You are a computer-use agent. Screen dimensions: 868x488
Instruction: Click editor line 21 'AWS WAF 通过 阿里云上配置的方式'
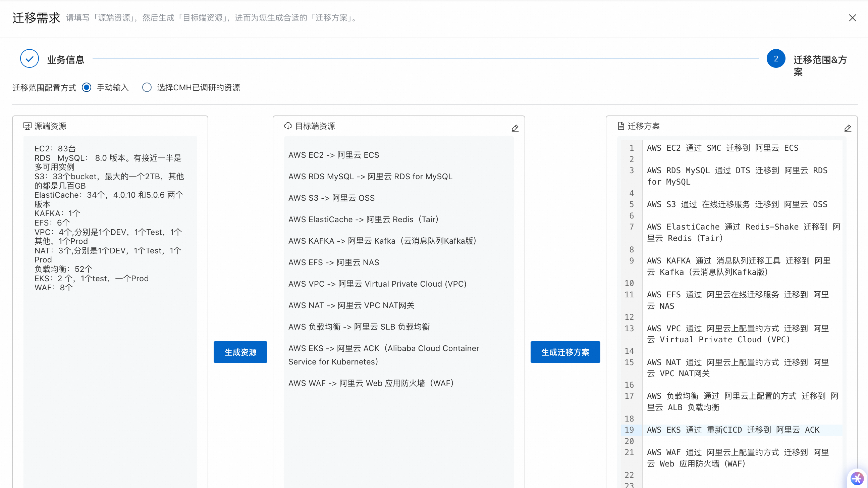(738, 458)
